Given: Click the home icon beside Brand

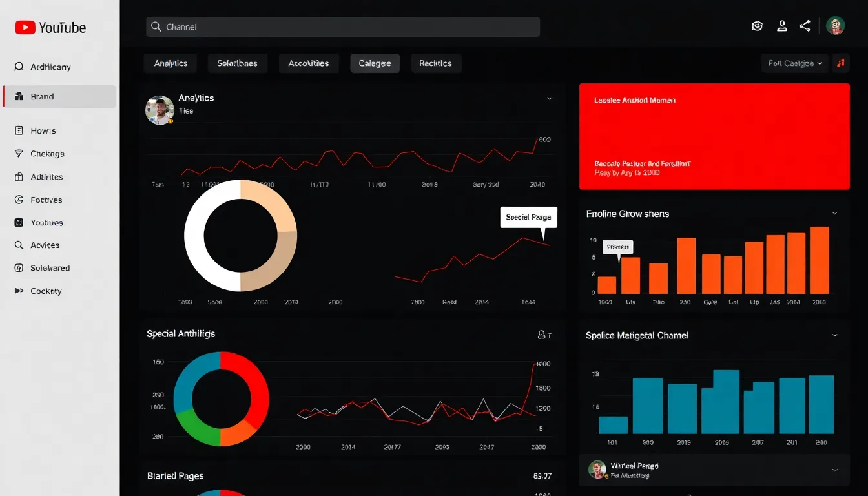Looking at the screenshot, I should point(18,96).
